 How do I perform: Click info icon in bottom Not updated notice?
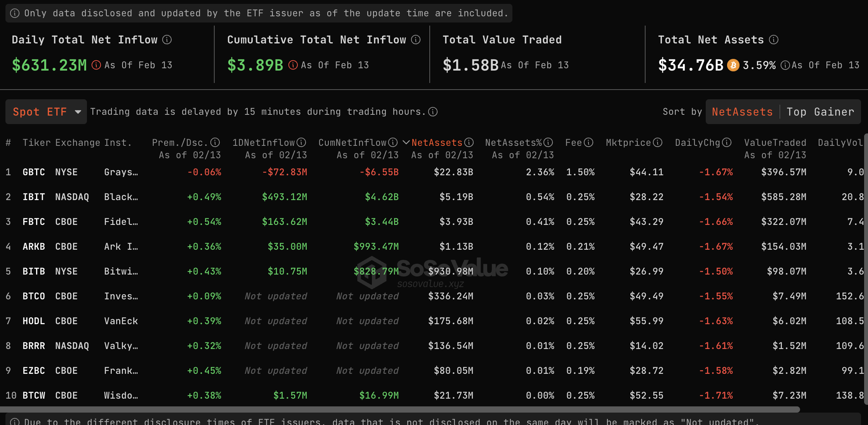click(x=15, y=422)
